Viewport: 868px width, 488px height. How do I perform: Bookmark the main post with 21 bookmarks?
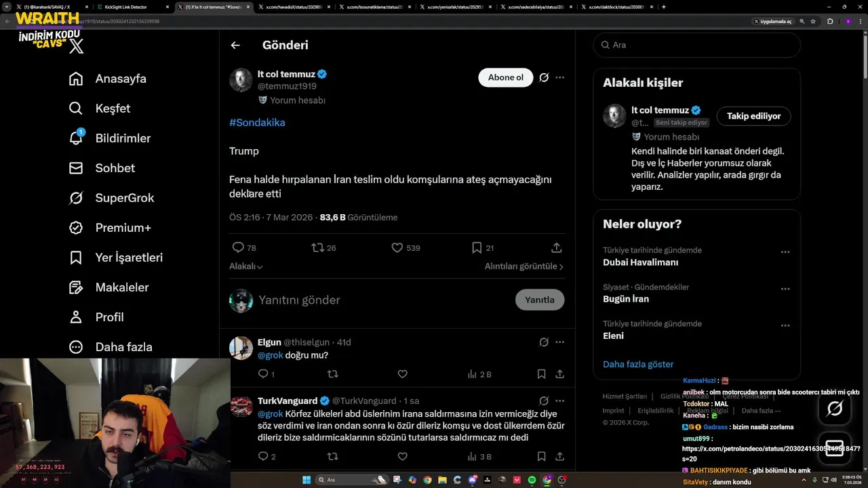pos(477,248)
